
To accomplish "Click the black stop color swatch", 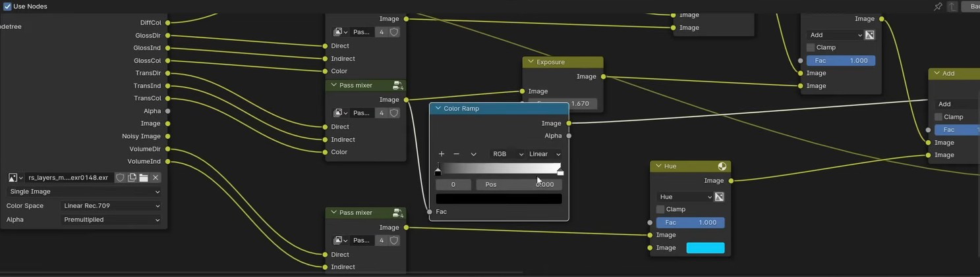I will (x=499, y=199).
